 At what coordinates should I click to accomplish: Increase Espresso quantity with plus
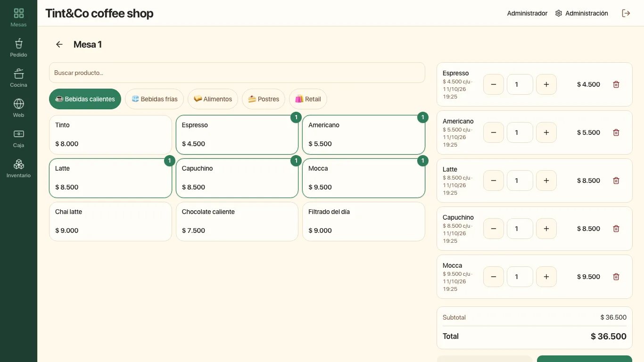[x=546, y=84]
